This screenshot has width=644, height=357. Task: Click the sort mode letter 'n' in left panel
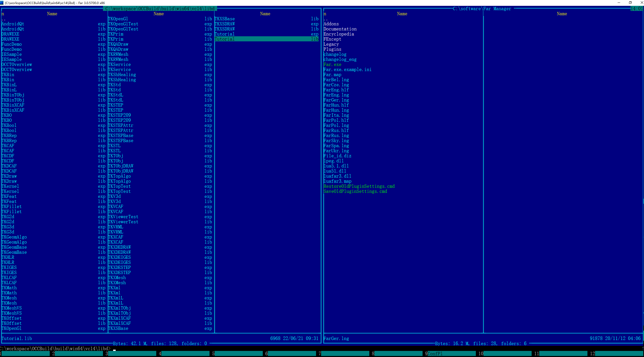[x=3, y=14]
